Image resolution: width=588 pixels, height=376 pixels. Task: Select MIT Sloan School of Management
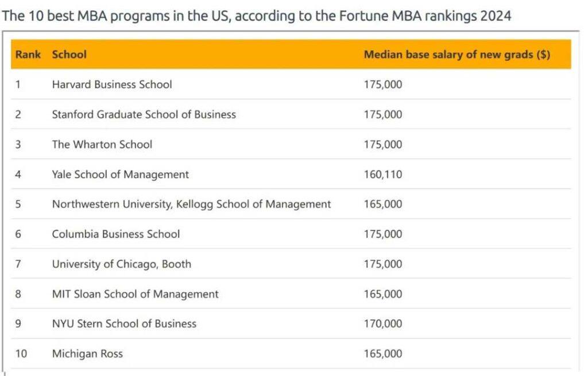(135, 294)
